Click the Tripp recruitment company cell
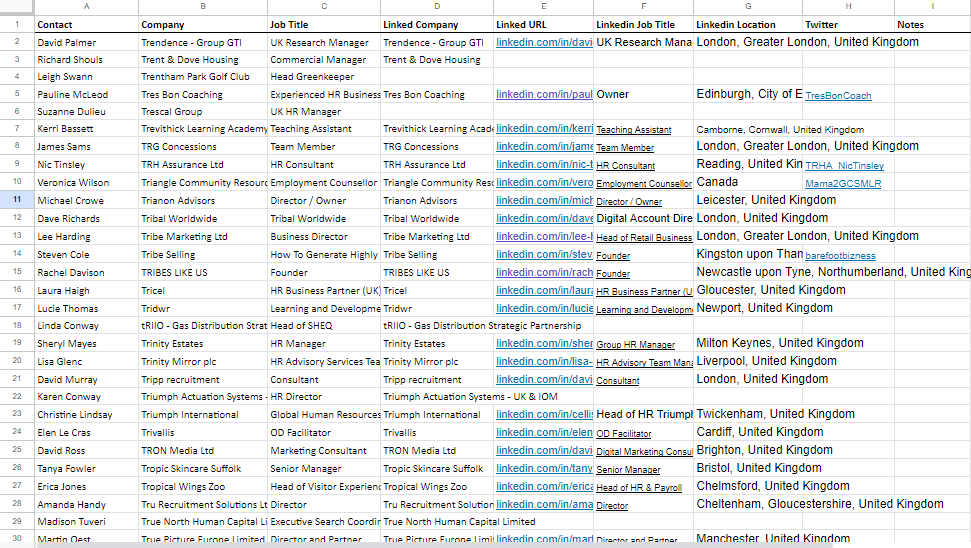The image size is (971, 548). (202, 380)
